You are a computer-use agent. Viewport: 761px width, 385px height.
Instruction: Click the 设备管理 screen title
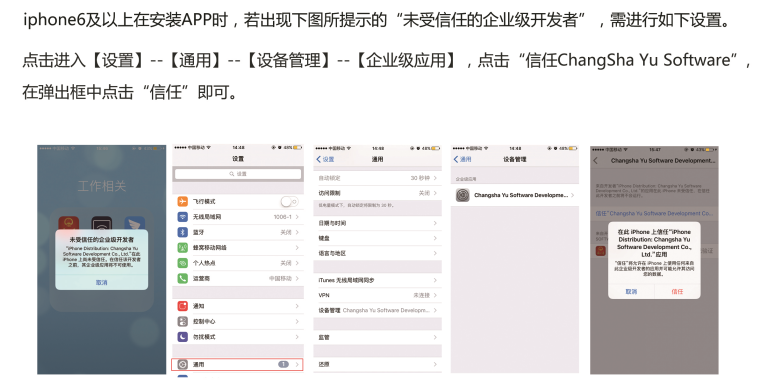(515, 159)
